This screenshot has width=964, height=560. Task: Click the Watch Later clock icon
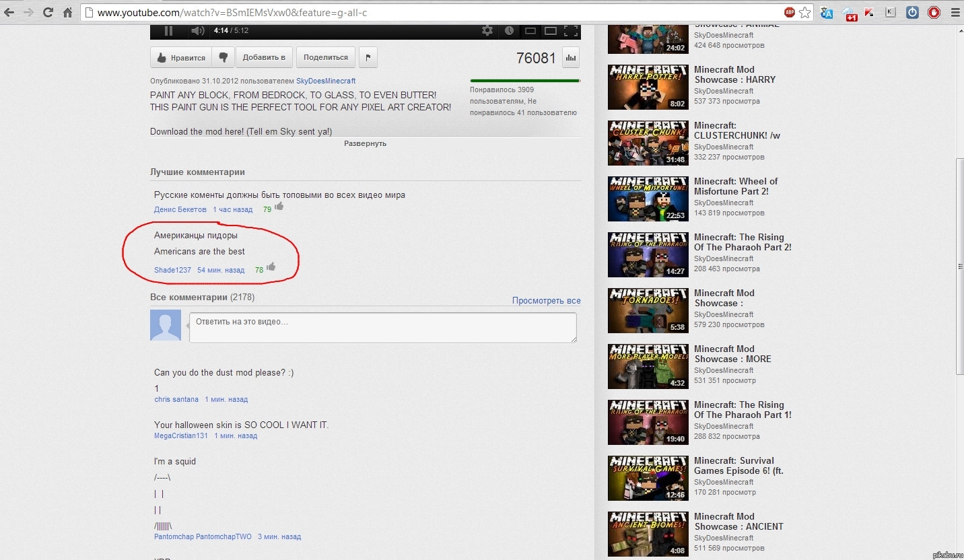509,30
